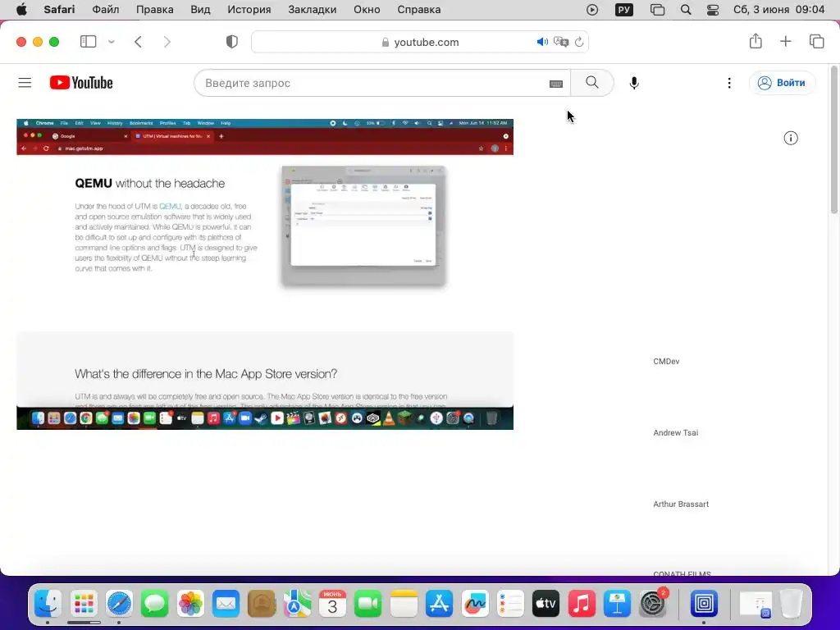Open Safari share menu

tap(756, 41)
